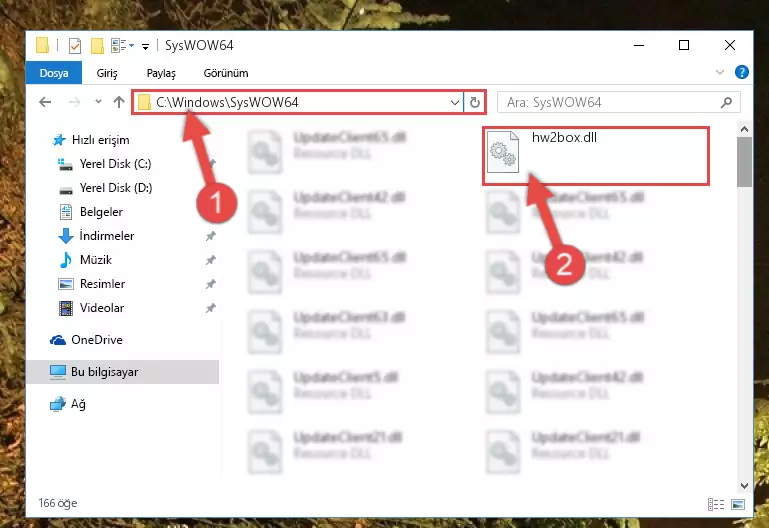The width and height of the screenshot is (769, 528).
Task: Open the address bar history dropdown
Action: click(x=455, y=102)
